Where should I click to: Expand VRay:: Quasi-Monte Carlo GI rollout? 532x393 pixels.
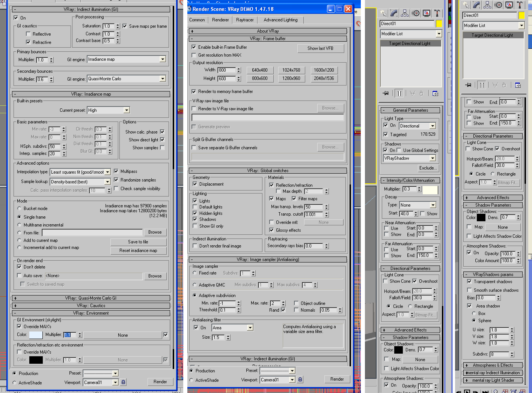pyautogui.click(x=91, y=298)
